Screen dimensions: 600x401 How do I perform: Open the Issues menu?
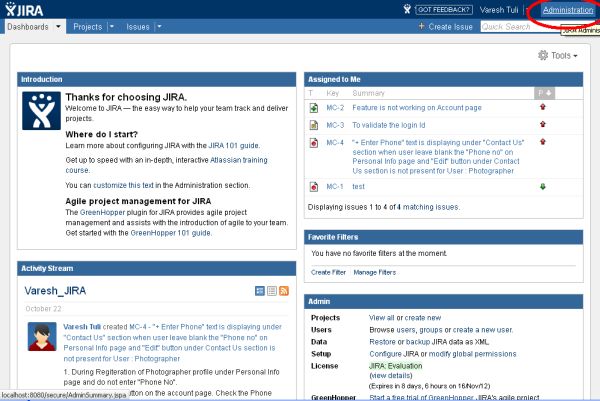point(138,27)
